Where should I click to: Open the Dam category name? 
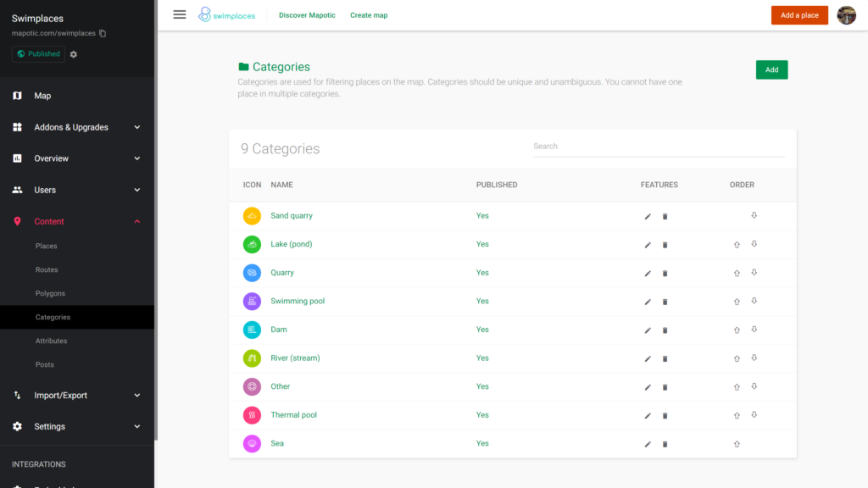coord(278,330)
